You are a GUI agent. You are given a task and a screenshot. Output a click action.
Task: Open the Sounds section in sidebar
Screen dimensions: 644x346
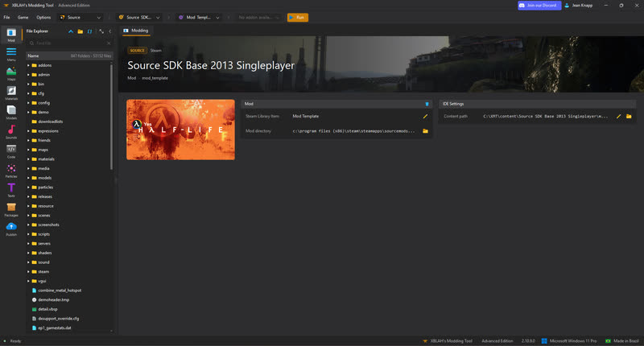[11, 132]
